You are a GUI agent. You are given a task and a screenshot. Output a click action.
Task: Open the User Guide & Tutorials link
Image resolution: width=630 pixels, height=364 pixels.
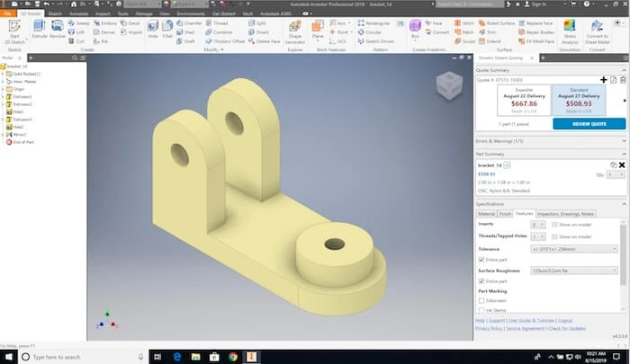pyautogui.click(x=531, y=321)
